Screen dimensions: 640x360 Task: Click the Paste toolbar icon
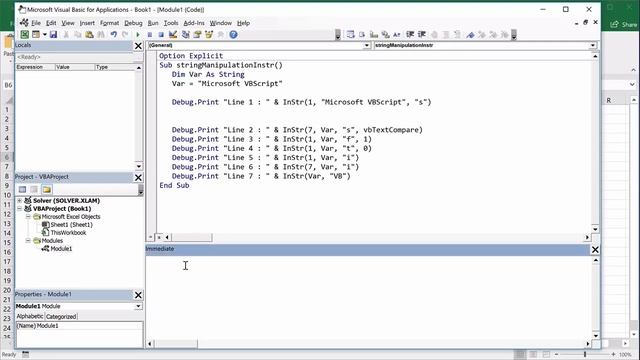pyautogui.click(x=89, y=35)
